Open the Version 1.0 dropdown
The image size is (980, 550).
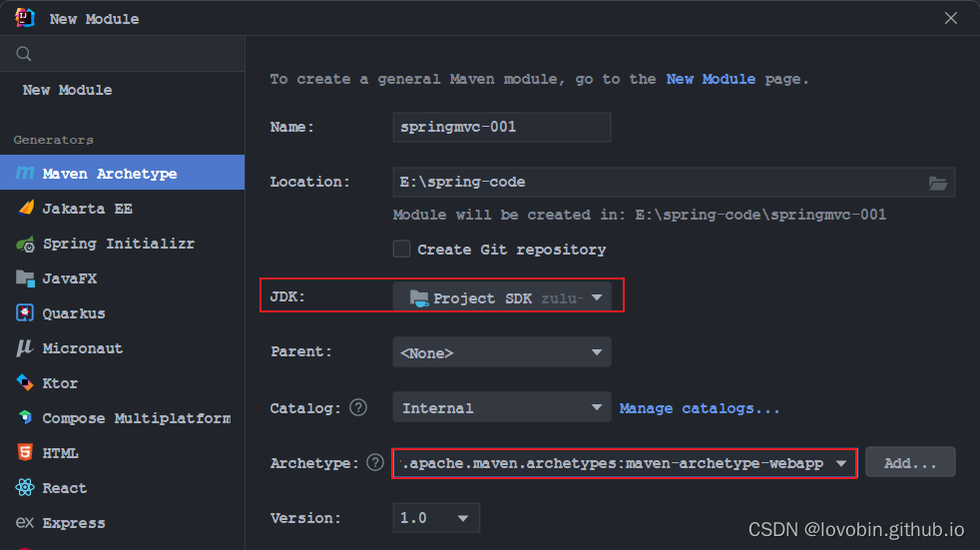436,517
